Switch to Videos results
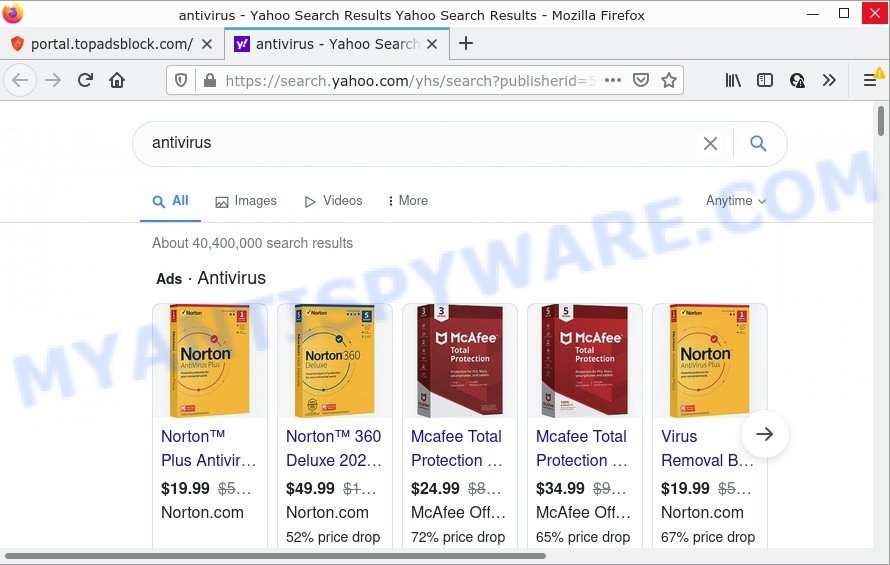Viewport: 890px width, 565px height. pyautogui.click(x=333, y=201)
